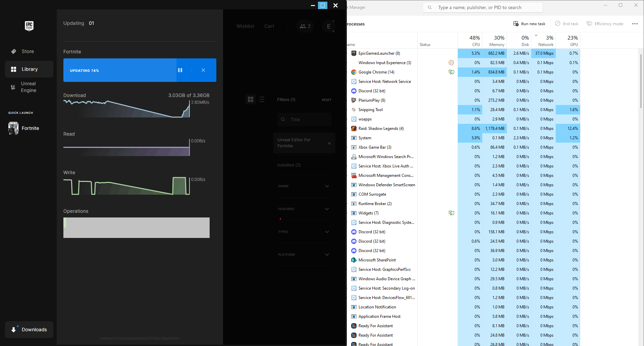Click the Task Manager vertical scrollbar

coord(641,81)
